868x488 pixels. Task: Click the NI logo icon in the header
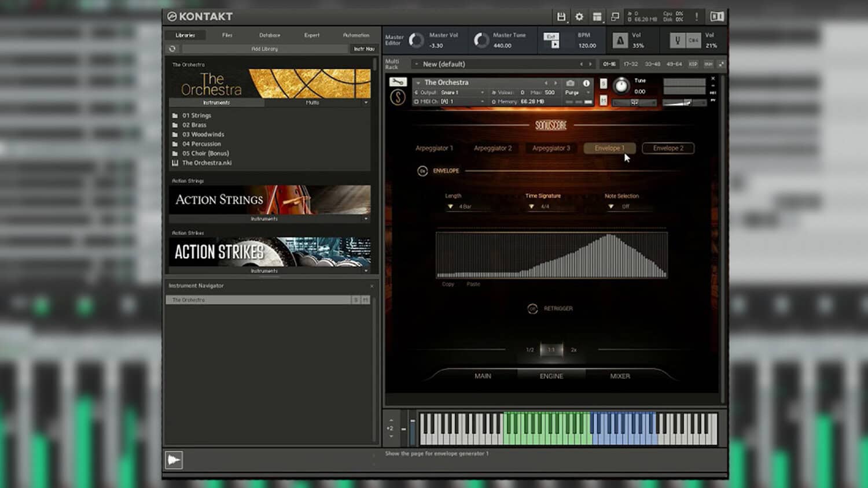[x=717, y=17]
